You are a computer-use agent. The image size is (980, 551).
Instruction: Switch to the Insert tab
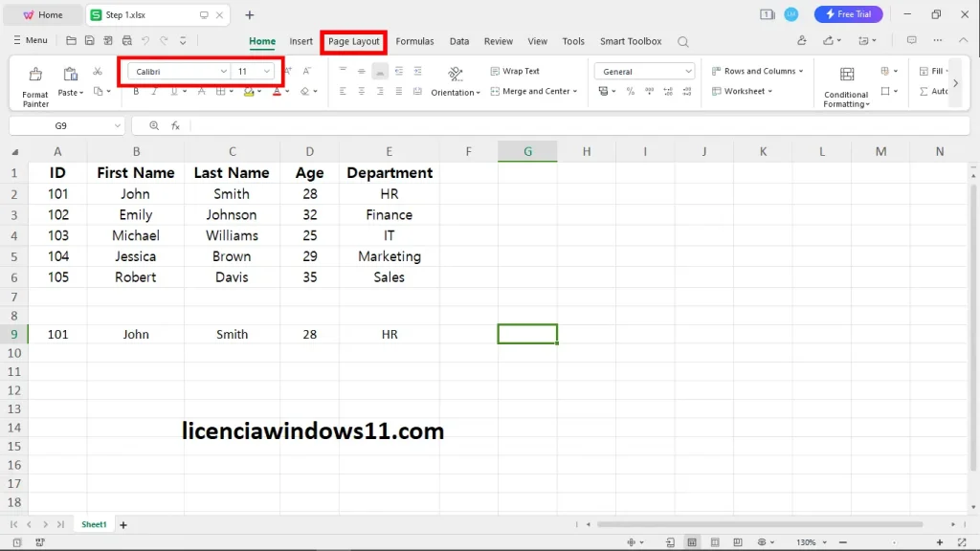point(301,41)
